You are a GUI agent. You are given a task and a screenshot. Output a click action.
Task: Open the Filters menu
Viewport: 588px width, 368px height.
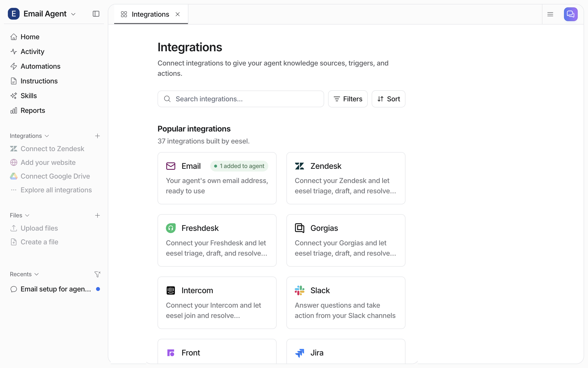pos(348,99)
